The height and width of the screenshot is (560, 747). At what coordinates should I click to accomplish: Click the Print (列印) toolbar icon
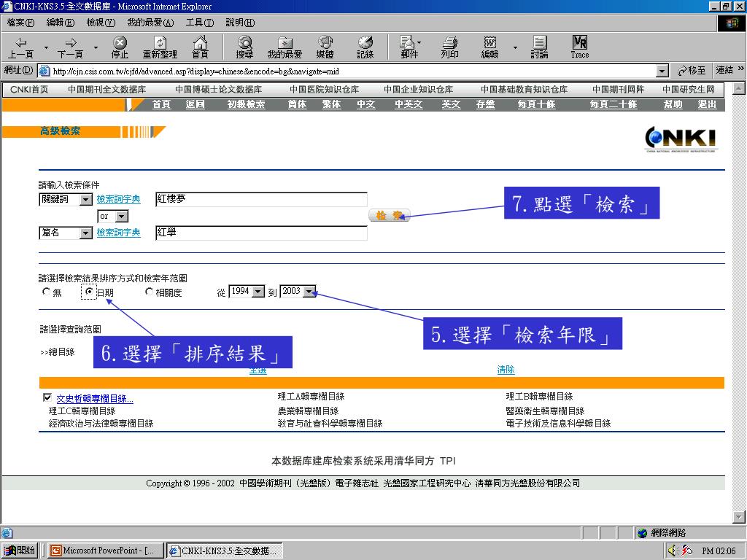click(449, 47)
